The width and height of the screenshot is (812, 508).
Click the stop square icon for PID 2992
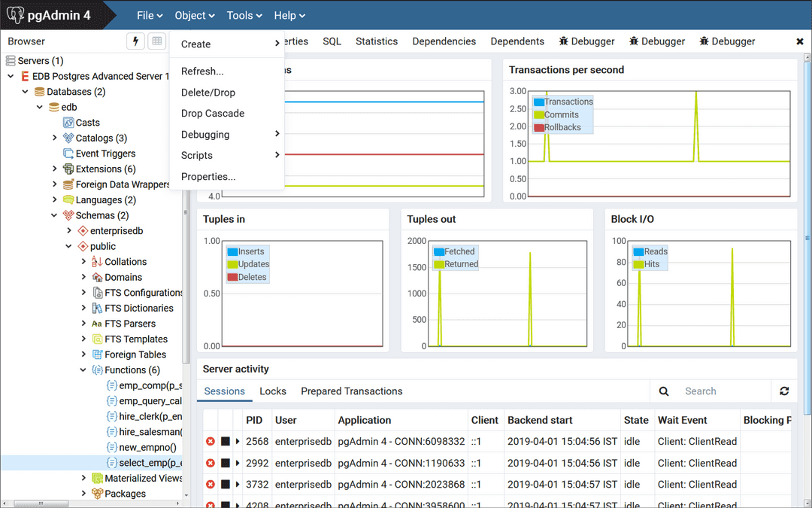click(225, 463)
